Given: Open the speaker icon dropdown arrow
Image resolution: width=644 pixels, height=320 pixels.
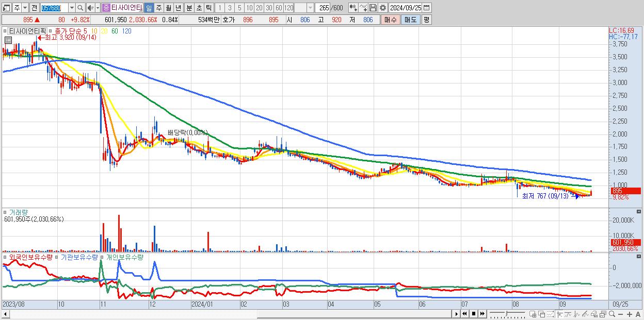Looking at the screenshot, I should [98, 8].
